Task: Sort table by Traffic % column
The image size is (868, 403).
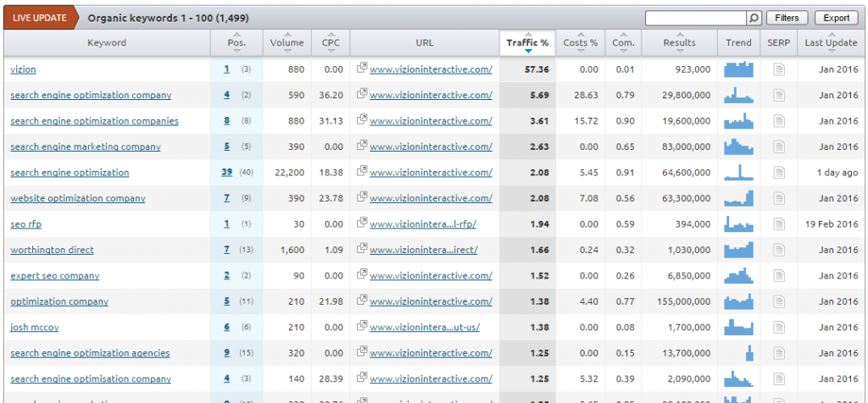Action: (527, 43)
